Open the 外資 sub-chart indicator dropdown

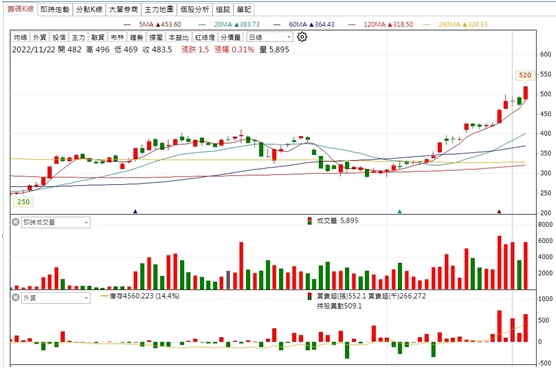click(56, 298)
